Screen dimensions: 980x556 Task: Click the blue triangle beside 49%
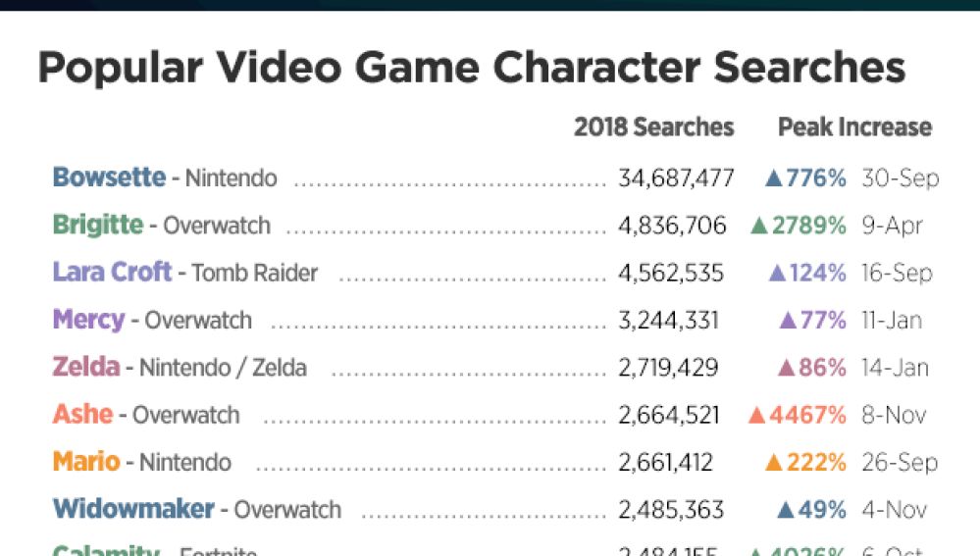click(785, 510)
